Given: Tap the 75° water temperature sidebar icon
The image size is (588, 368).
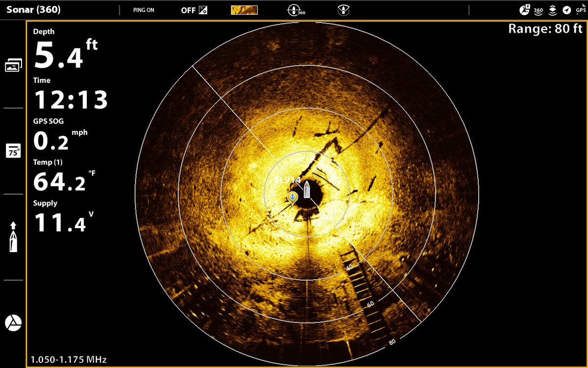Looking at the screenshot, I should click(13, 151).
